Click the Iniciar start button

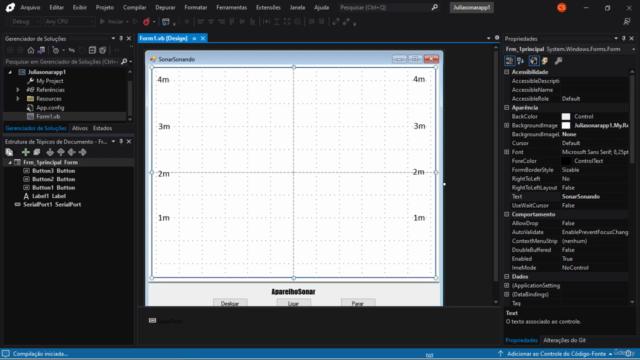click(111, 22)
